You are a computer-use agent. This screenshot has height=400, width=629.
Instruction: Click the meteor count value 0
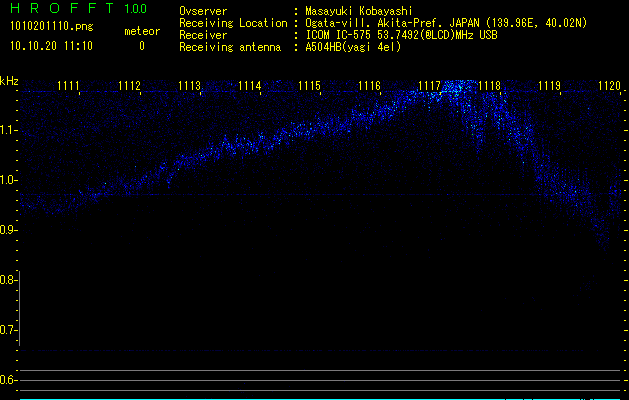(142, 46)
